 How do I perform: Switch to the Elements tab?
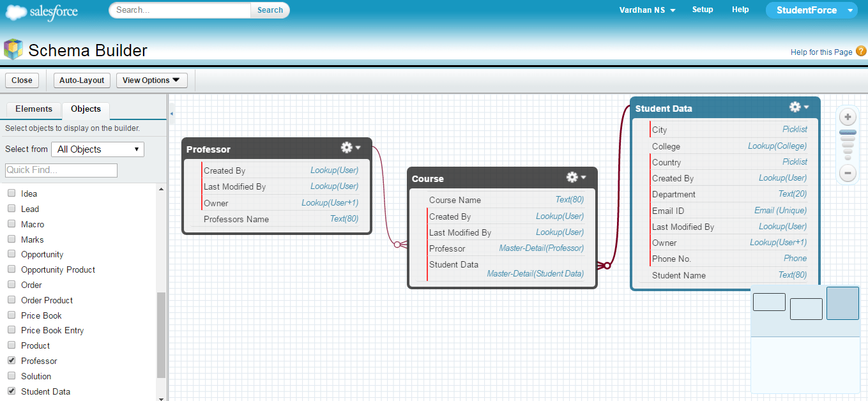coord(34,109)
